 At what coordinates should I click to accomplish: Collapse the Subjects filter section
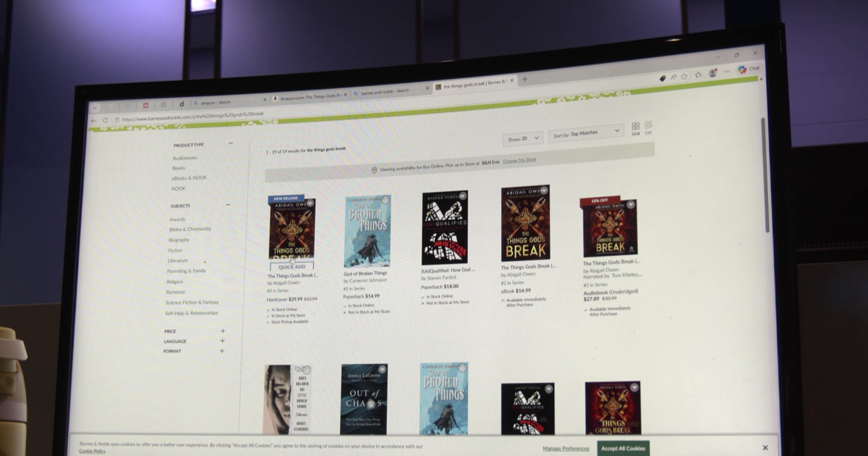point(228,205)
